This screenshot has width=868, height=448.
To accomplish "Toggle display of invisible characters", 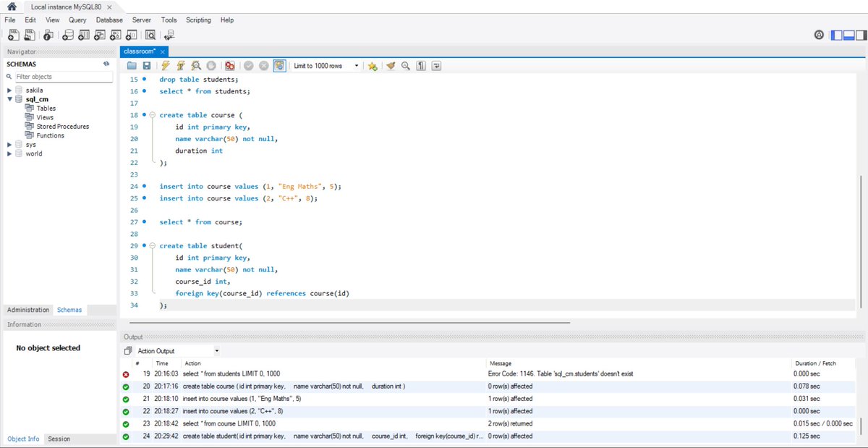I will [x=421, y=66].
